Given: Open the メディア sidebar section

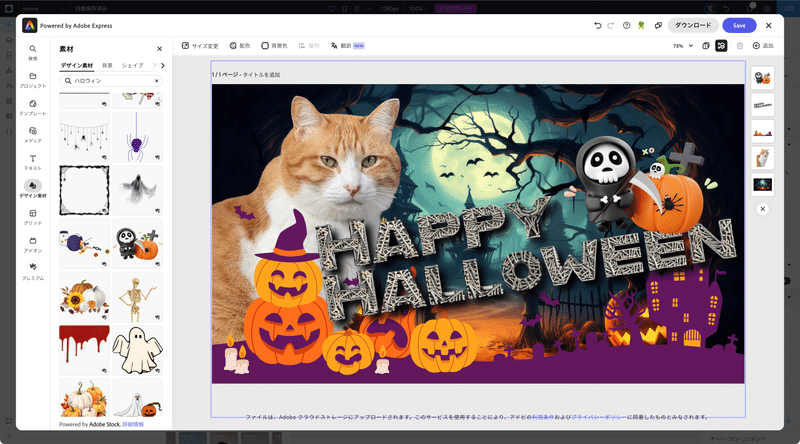Looking at the screenshot, I should pos(33,135).
